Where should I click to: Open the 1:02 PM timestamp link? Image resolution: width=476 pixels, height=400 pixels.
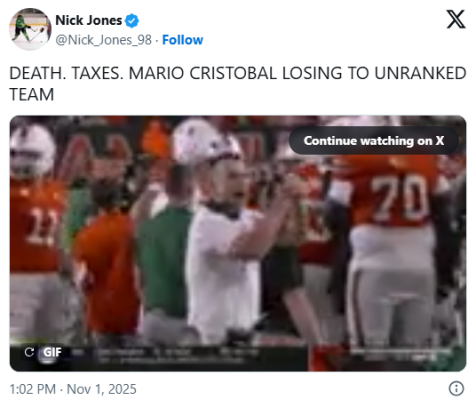[x=33, y=389]
